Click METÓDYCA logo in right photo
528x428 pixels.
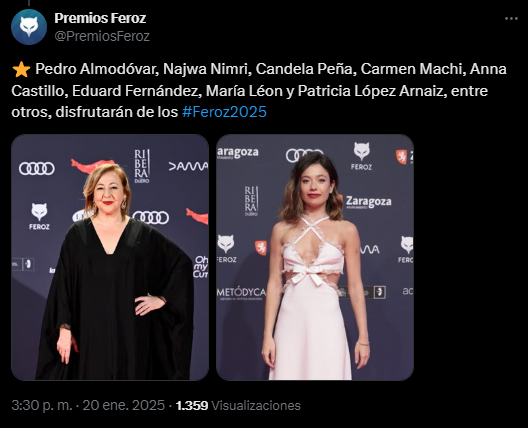[x=241, y=293]
